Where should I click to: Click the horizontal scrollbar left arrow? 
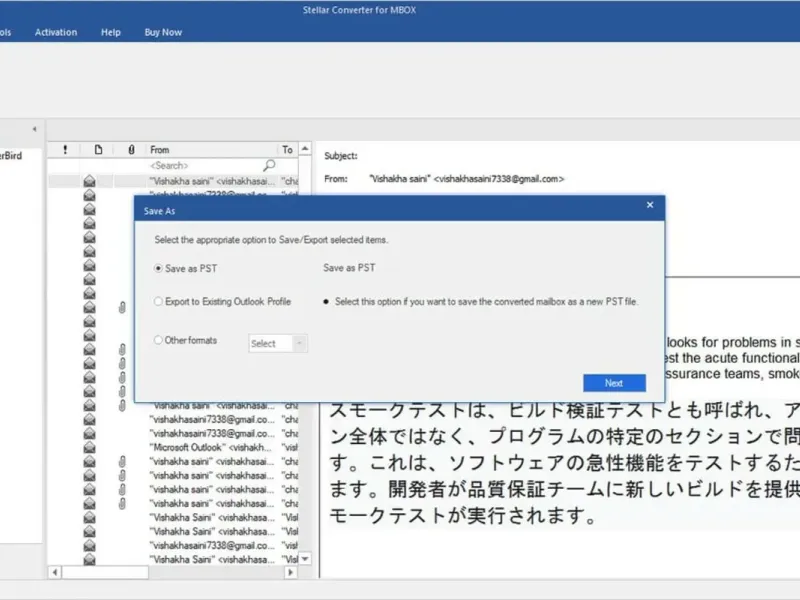click(55, 572)
